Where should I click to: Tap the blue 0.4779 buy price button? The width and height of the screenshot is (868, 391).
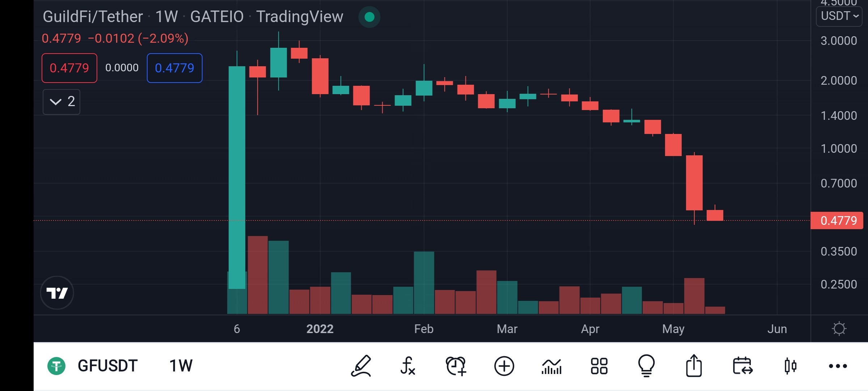click(175, 68)
